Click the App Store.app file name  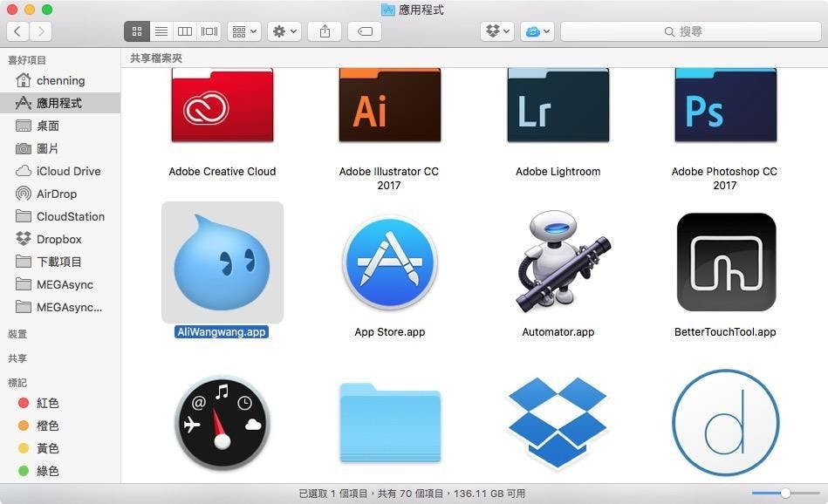390,332
